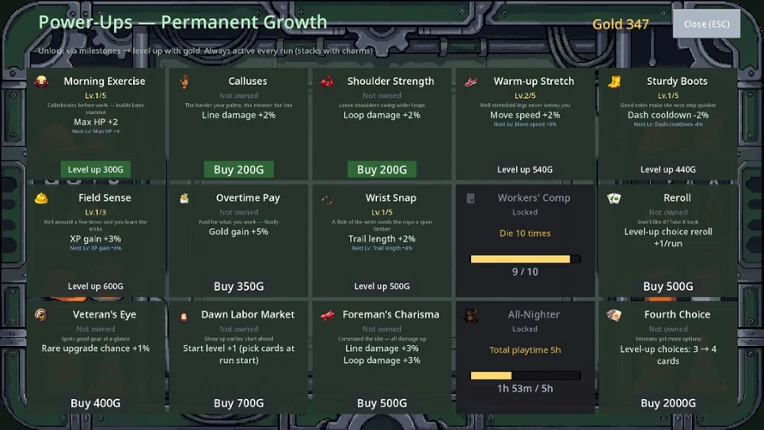Close the Power-Ups menu
The width and height of the screenshot is (764, 430).
tap(707, 24)
